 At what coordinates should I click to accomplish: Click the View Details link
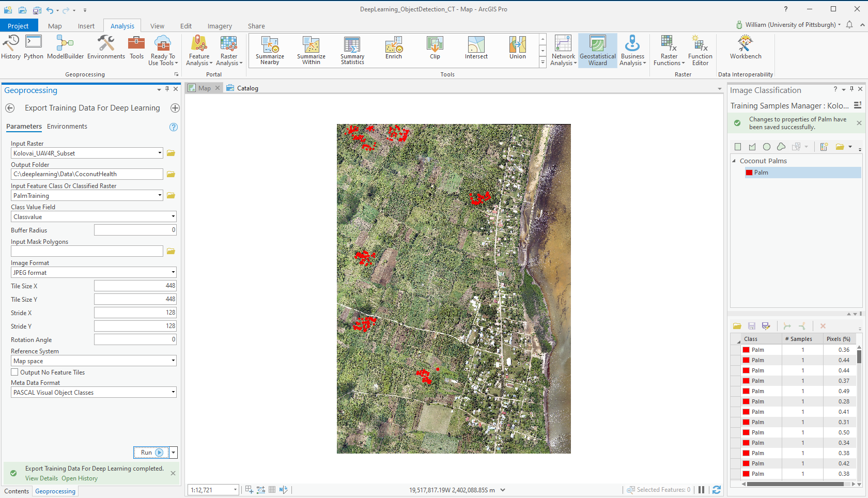coord(41,478)
